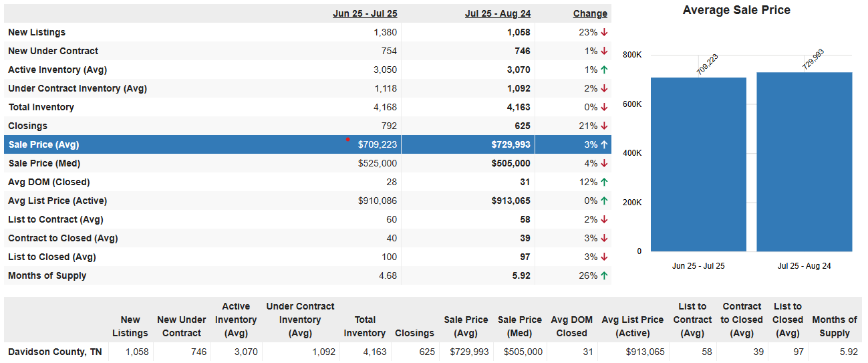
Task: Click the green up arrow next to Avg DOM 12%
Action: point(604,182)
